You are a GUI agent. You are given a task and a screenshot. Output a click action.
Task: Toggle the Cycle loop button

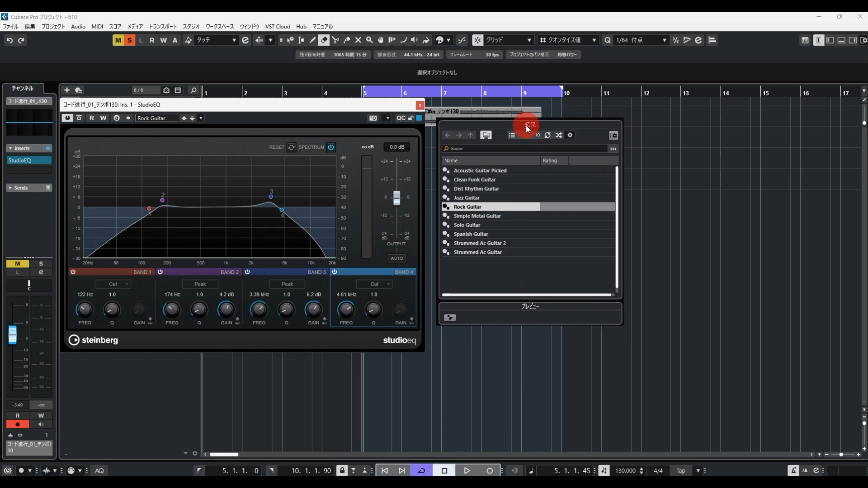[x=421, y=470]
